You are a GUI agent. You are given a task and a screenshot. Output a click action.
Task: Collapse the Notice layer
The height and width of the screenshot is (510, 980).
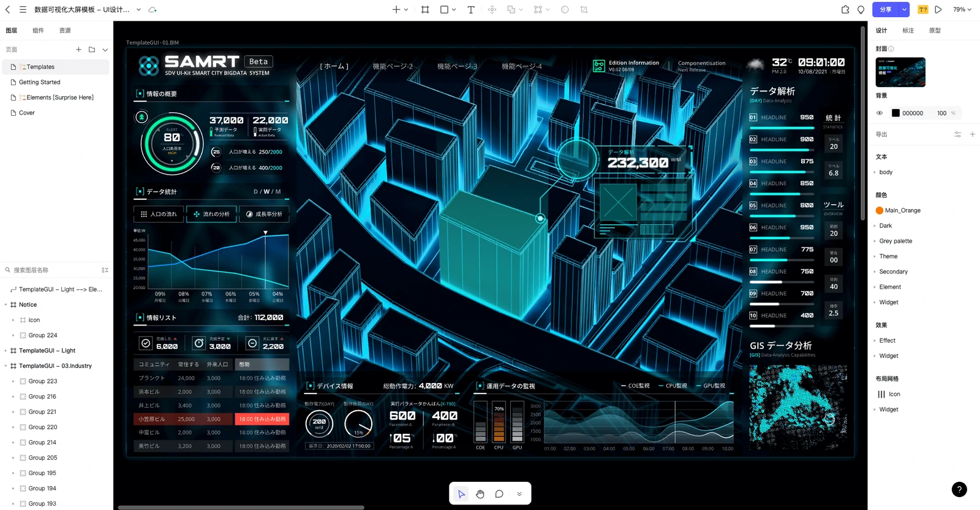click(x=6, y=305)
